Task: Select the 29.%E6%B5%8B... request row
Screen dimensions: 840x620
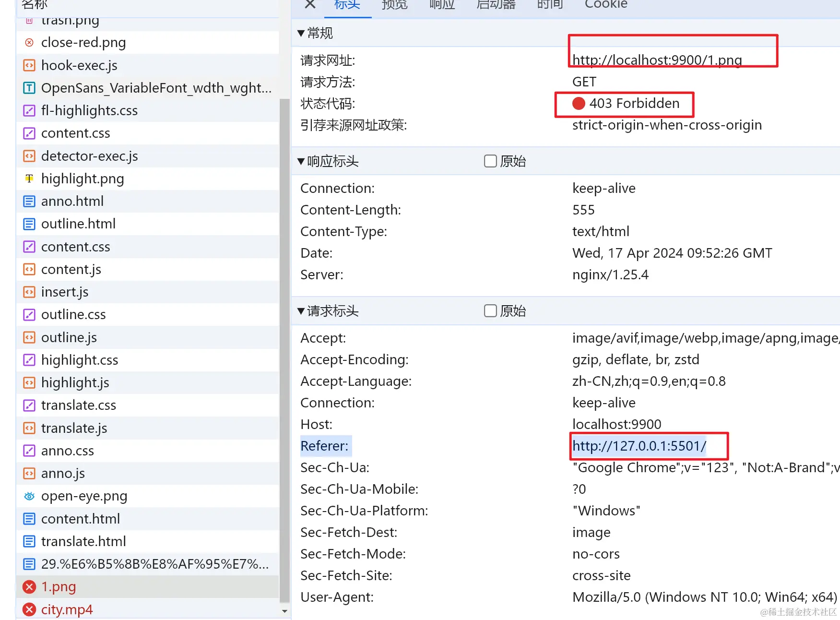Action: pos(148,564)
